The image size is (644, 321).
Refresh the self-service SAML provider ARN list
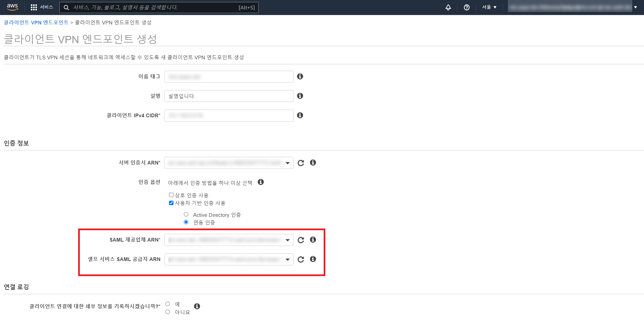pyautogui.click(x=301, y=259)
